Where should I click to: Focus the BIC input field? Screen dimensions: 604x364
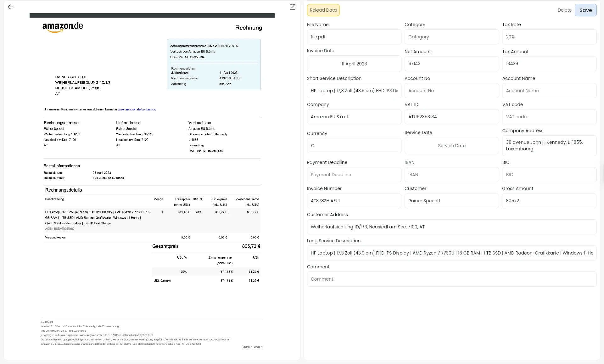pyautogui.click(x=549, y=175)
